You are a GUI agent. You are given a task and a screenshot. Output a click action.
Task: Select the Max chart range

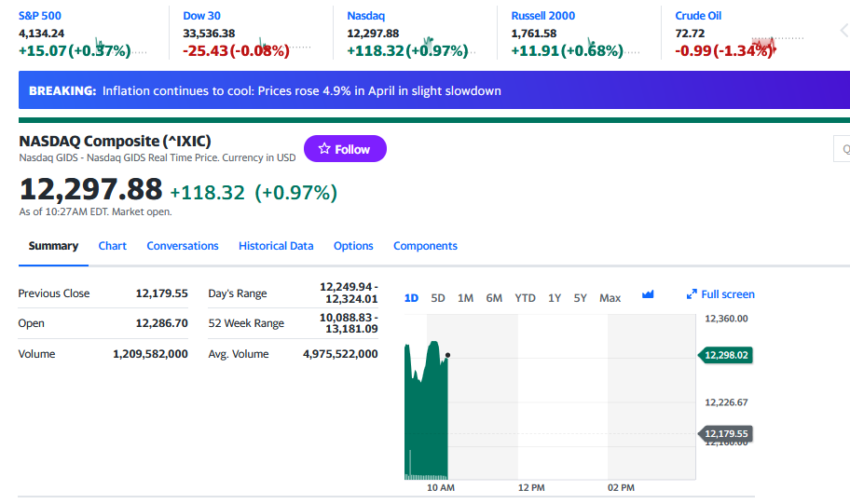point(610,298)
